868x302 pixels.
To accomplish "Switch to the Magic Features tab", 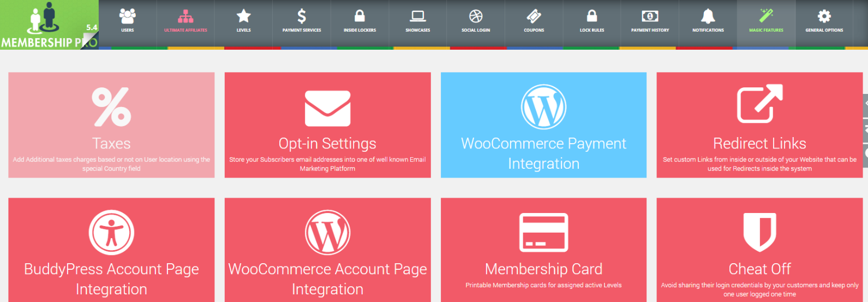I will coord(766,22).
